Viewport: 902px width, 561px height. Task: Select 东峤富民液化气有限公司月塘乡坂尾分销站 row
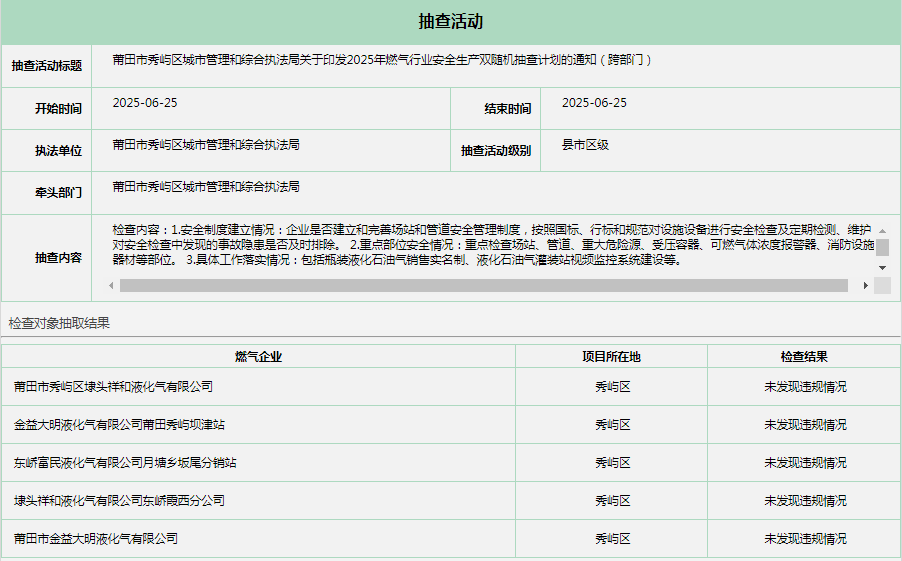[x=125, y=462]
